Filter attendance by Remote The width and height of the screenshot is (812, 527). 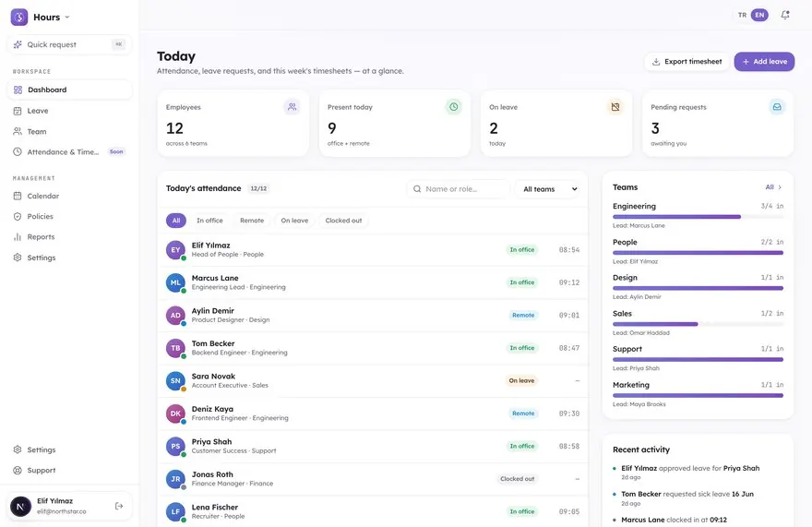point(252,221)
